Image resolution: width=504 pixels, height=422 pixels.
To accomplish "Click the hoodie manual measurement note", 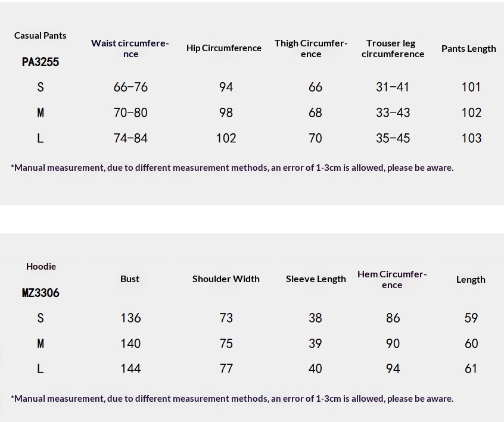I will coord(232,398).
